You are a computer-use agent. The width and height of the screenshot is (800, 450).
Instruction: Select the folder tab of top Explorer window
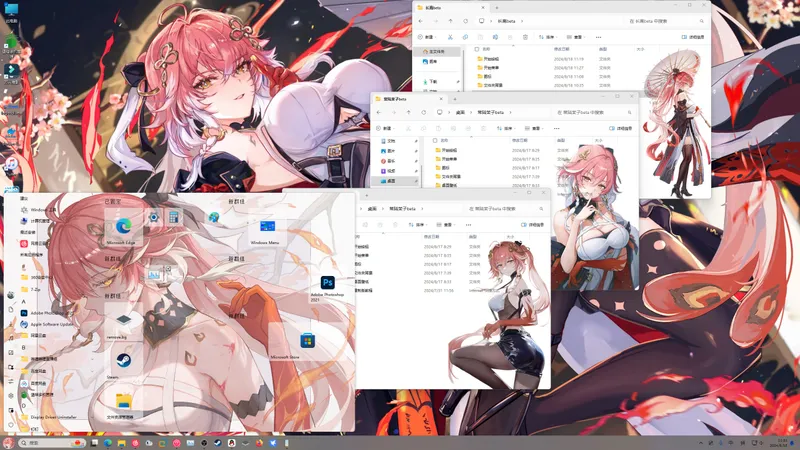(x=451, y=8)
